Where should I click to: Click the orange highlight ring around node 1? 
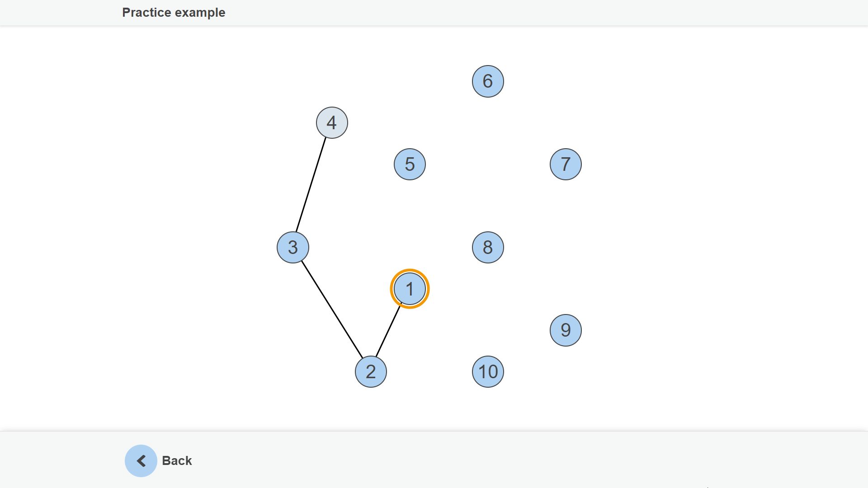coord(410,271)
